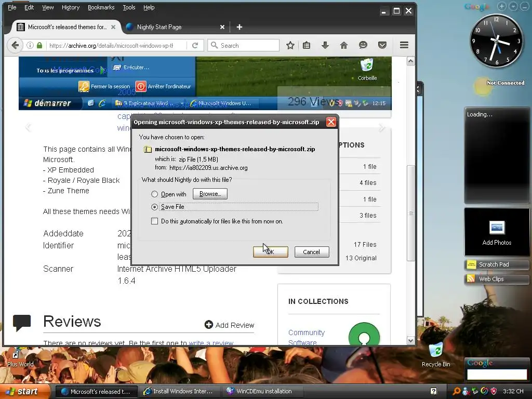Open the Downloads arrow icon
The image size is (532, 399).
click(x=325, y=45)
